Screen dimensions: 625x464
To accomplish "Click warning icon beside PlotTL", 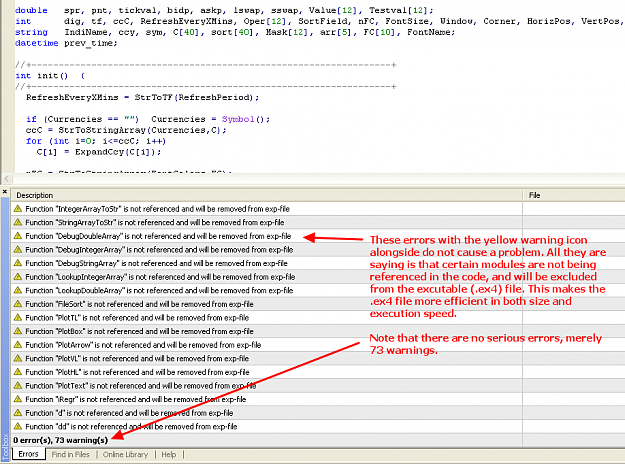I will pyautogui.click(x=18, y=317).
